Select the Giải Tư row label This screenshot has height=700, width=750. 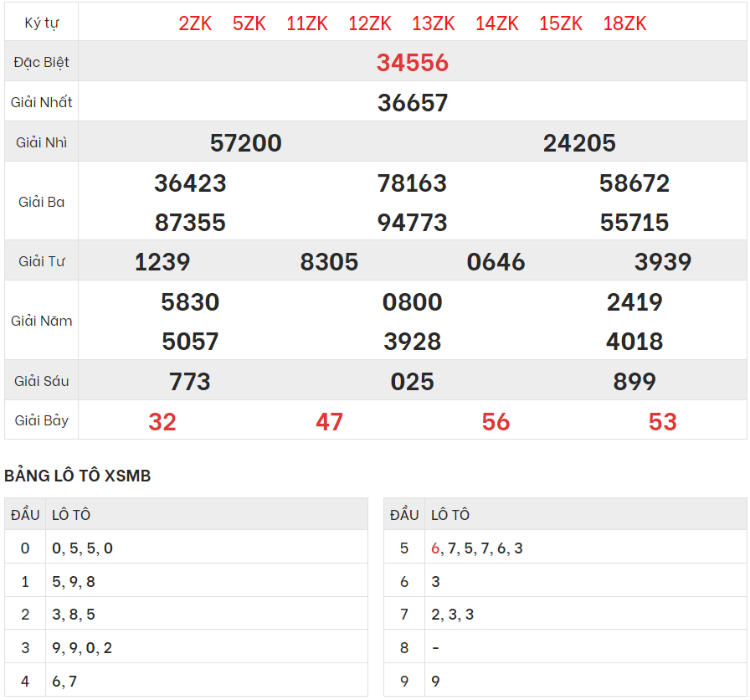click(x=42, y=262)
